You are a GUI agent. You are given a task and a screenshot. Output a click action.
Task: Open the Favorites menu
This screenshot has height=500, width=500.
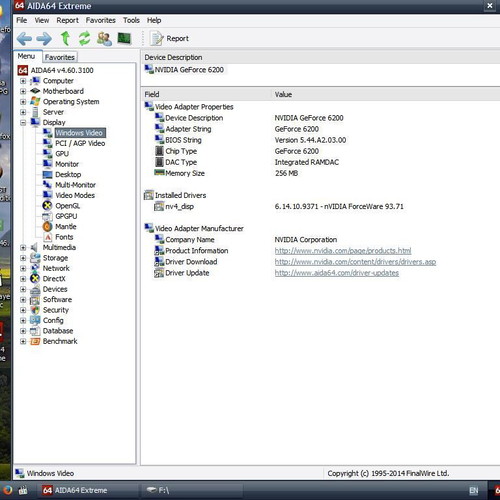click(x=100, y=20)
